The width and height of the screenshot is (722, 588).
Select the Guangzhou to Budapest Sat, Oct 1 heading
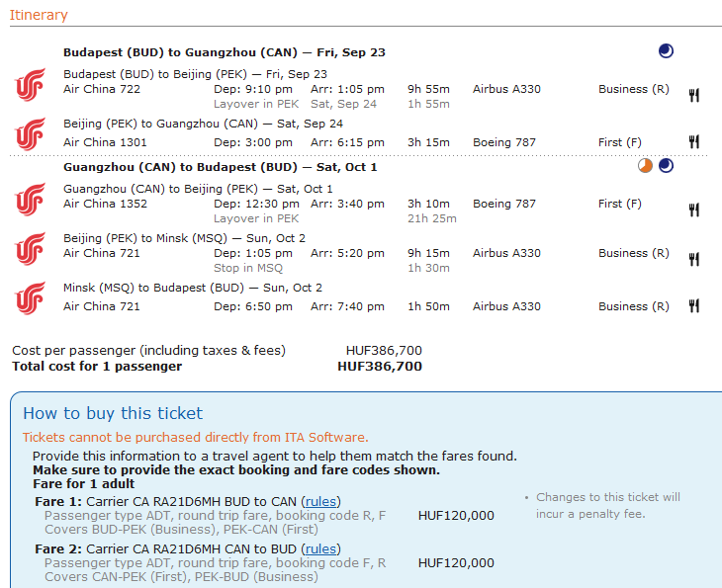[220, 167]
